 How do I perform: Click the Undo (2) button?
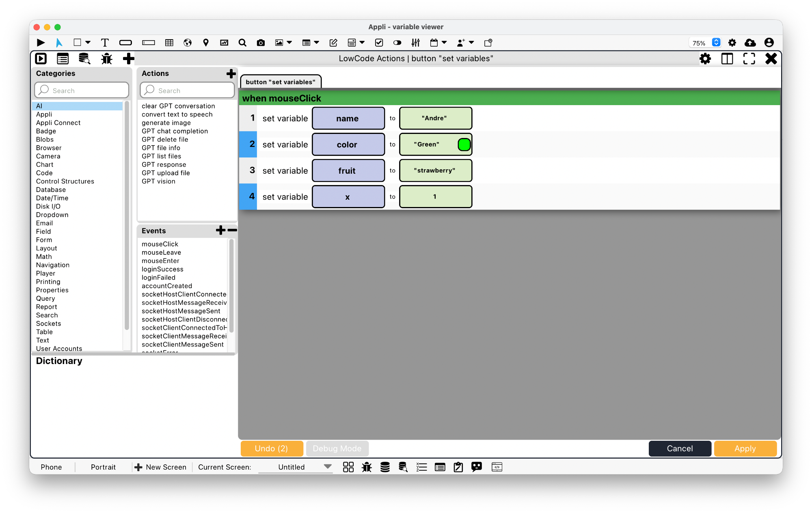[x=272, y=448]
